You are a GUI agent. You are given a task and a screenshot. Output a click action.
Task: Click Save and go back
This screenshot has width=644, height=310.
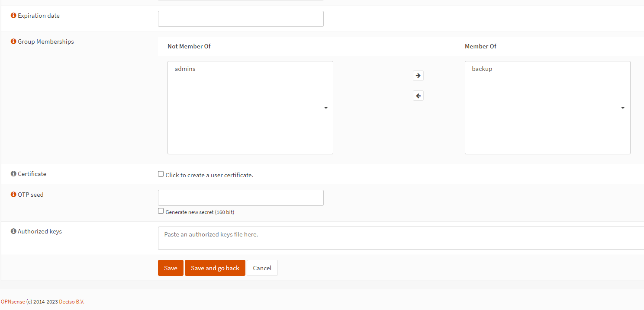215,268
